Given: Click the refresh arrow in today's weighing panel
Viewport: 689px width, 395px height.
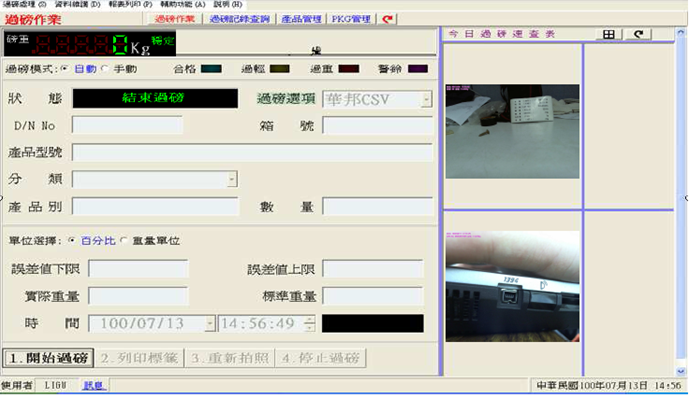Looking at the screenshot, I should (x=638, y=34).
